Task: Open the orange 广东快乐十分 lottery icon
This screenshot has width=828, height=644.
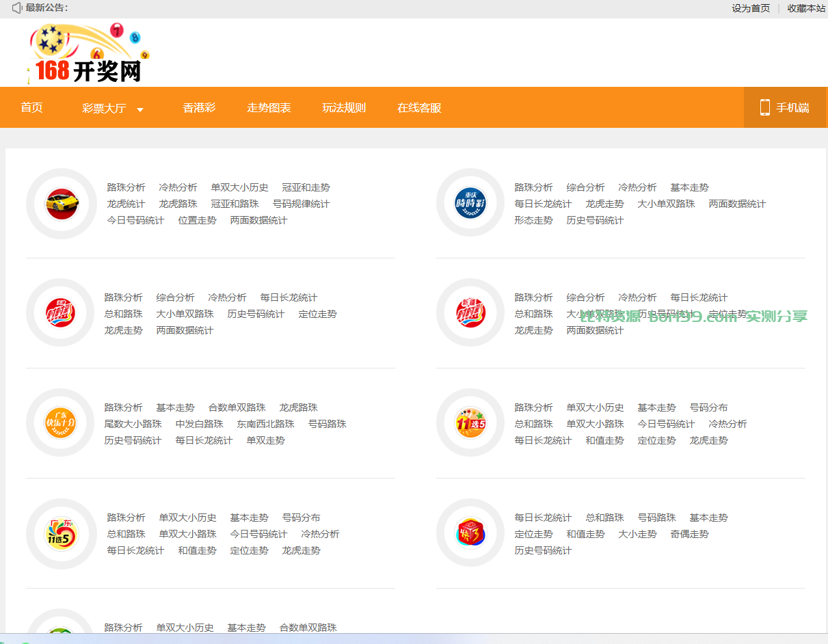Action: pyautogui.click(x=60, y=423)
